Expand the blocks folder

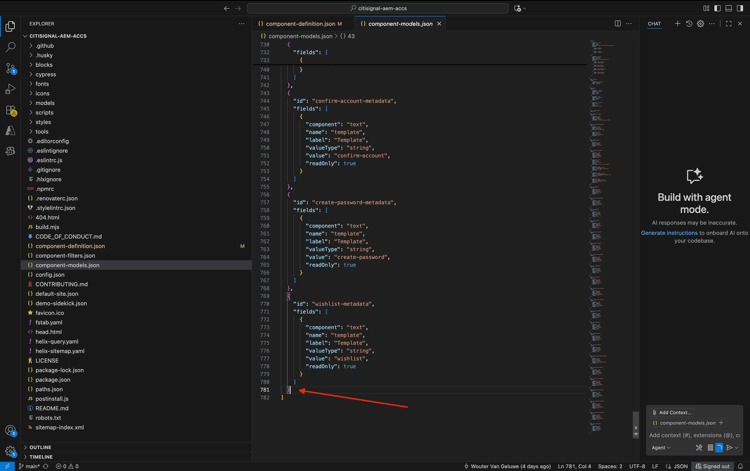click(x=44, y=65)
